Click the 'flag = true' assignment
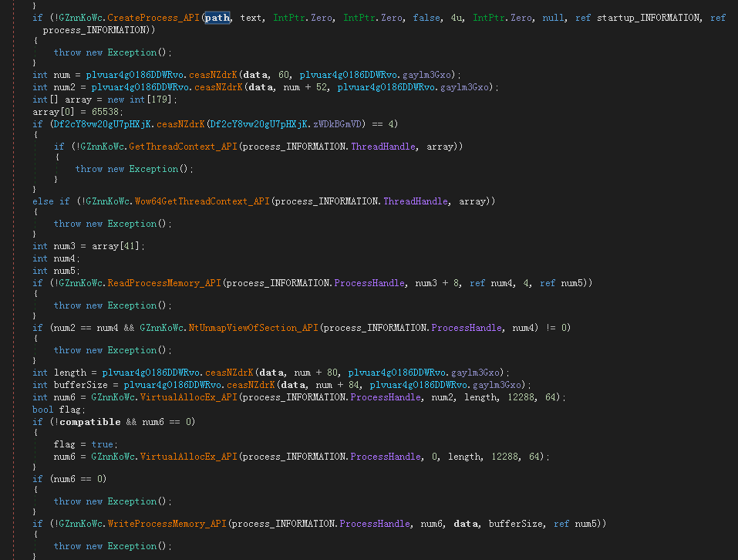Screen dimensions: 738x560 [x=85, y=444]
